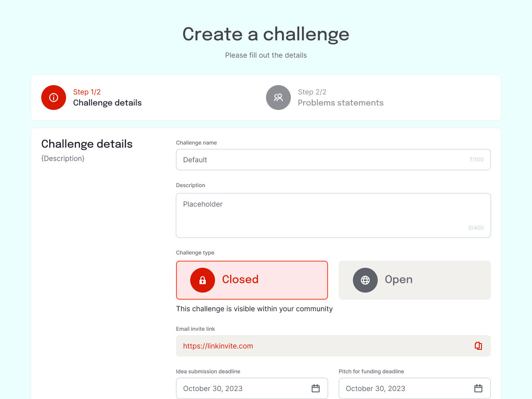Switch to the Problems statements step
The image size is (532, 399).
point(340,103)
